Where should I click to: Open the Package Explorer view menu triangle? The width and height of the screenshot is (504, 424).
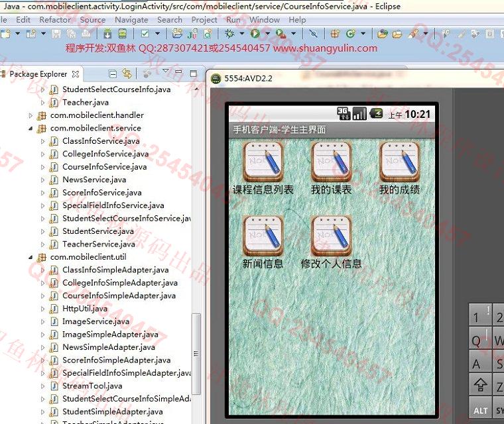coord(166,72)
